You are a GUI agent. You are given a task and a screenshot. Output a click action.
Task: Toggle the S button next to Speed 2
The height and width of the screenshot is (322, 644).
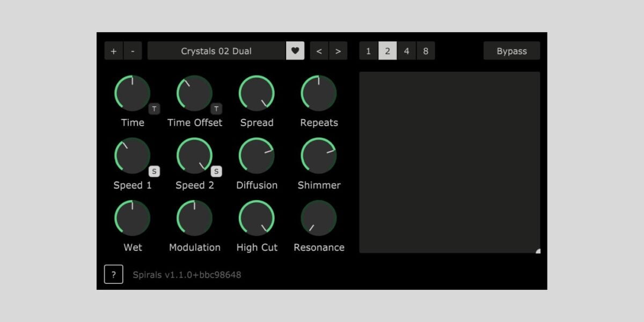(x=216, y=171)
